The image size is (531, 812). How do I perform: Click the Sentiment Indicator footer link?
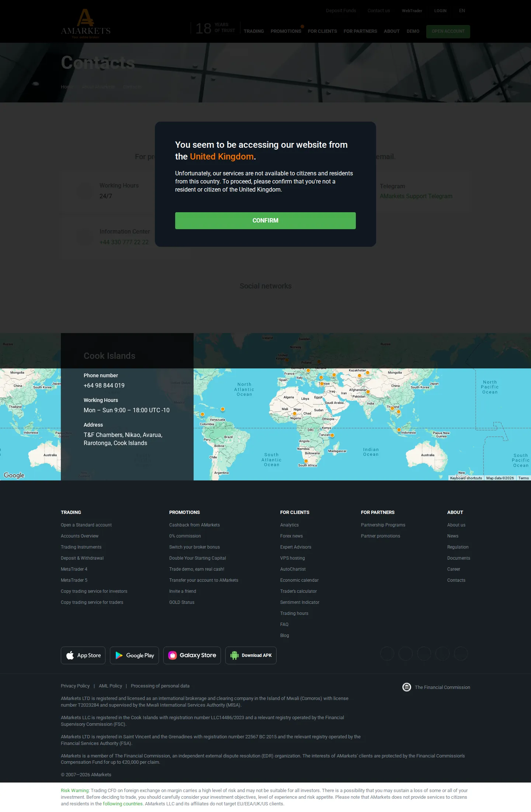point(300,602)
